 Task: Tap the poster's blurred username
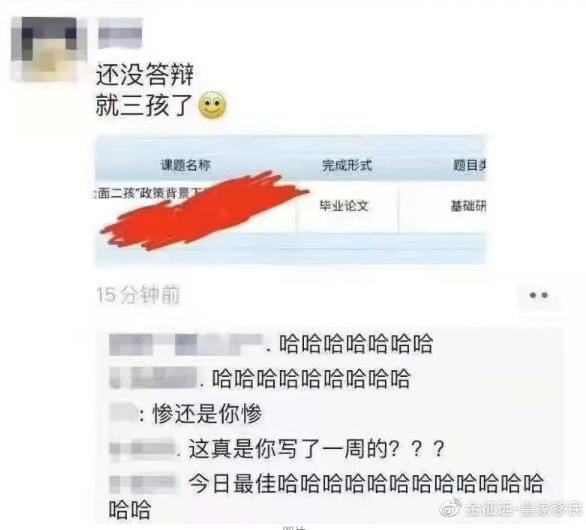[x=120, y=33]
